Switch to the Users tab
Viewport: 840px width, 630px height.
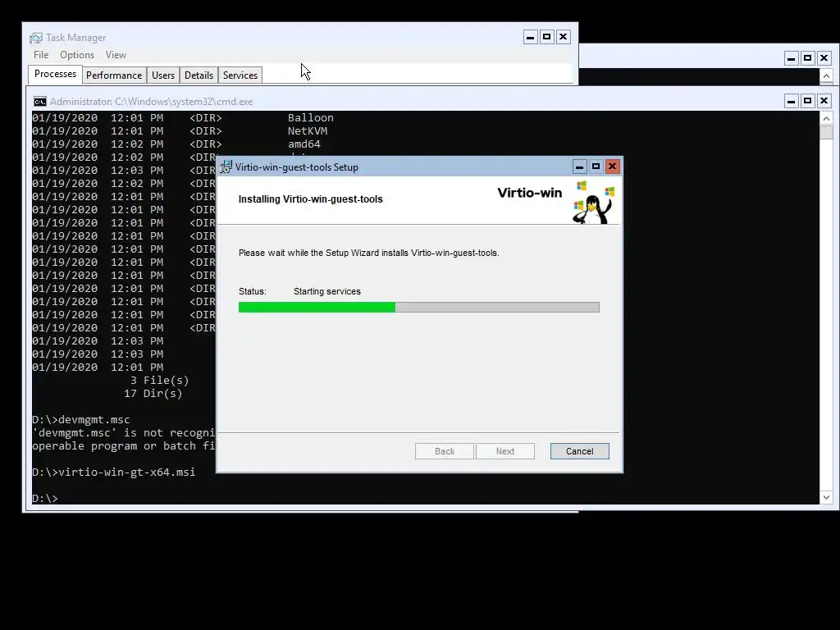pos(163,75)
